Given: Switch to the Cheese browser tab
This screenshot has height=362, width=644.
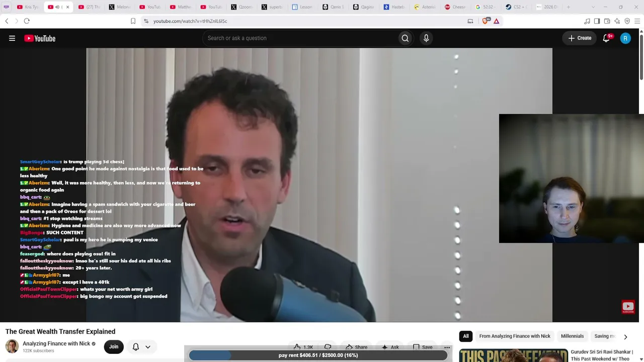Looking at the screenshot, I should point(455,7).
